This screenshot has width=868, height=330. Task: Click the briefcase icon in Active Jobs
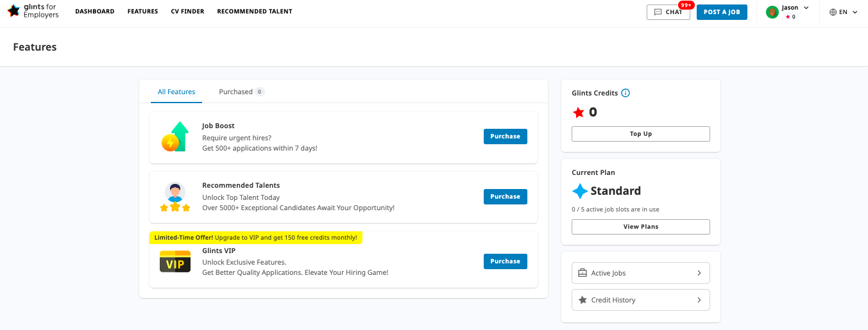click(583, 273)
